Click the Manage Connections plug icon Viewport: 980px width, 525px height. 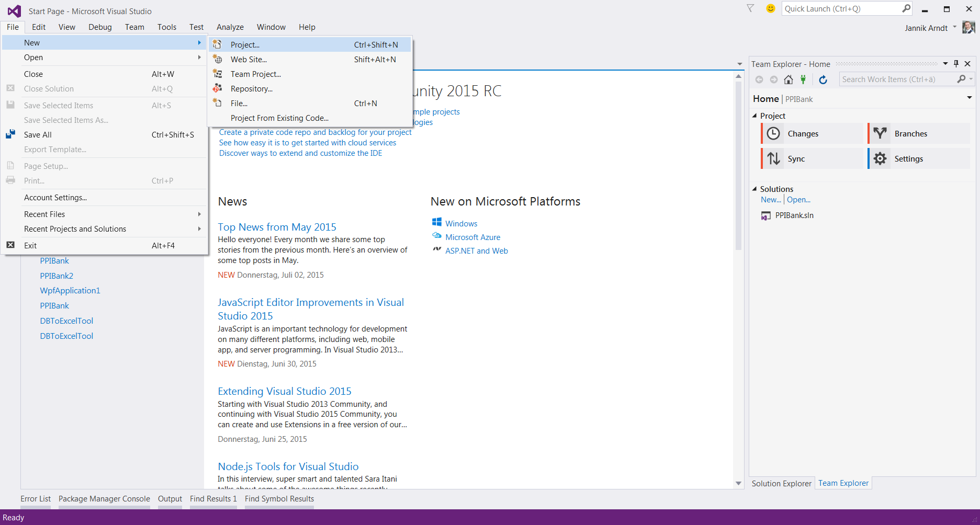coord(803,79)
